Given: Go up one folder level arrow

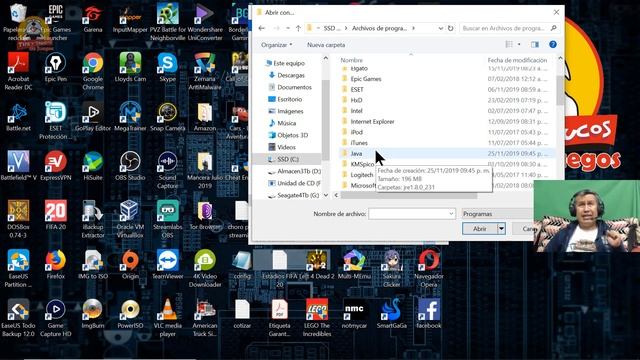Looking at the screenshot, I should click(x=298, y=28).
